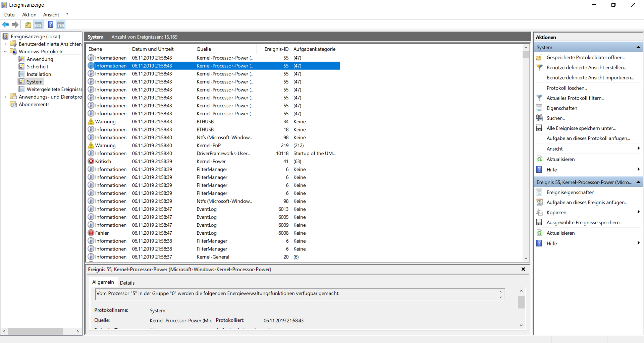644x343 pixels.
Task: Switch to the Allgemein tab
Action: [x=103, y=282]
